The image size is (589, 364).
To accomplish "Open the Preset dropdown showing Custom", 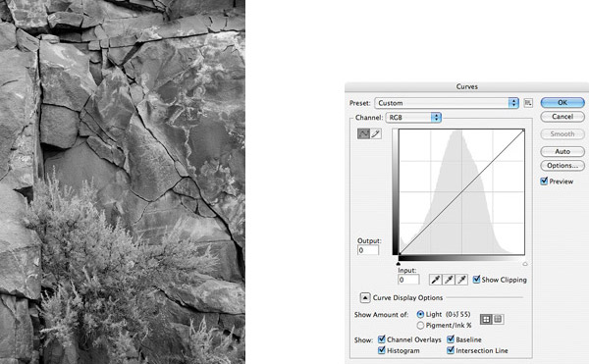I will (x=447, y=103).
